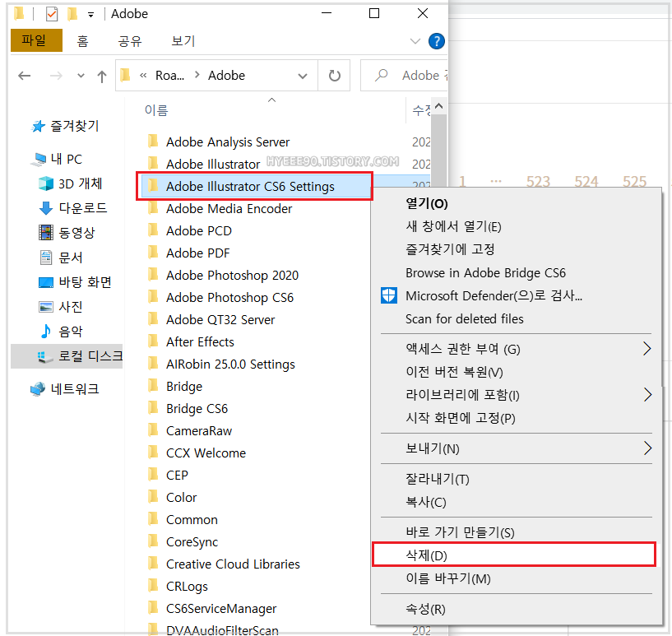Expand the 라이브러리에 포함 submenu

[647, 395]
